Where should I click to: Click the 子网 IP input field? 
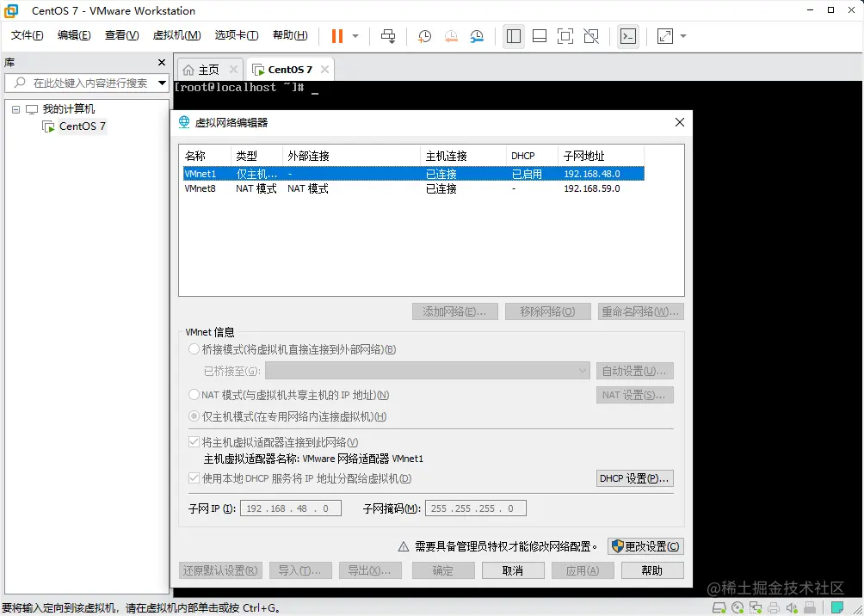(291, 508)
